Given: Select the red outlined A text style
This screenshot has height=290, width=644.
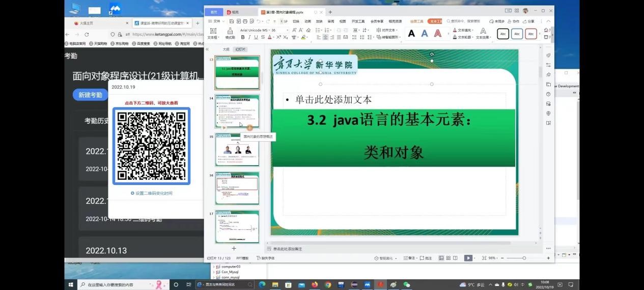Looking at the screenshot, I should [x=438, y=34].
